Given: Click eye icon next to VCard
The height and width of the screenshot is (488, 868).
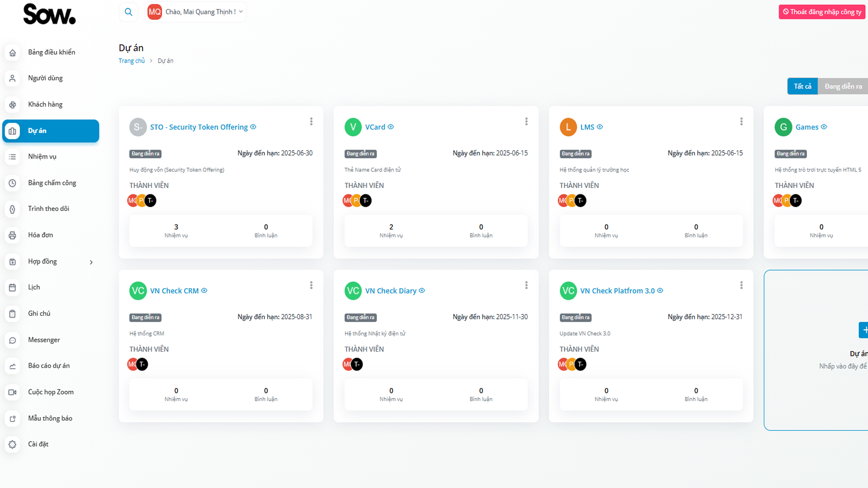Looking at the screenshot, I should 391,127.
